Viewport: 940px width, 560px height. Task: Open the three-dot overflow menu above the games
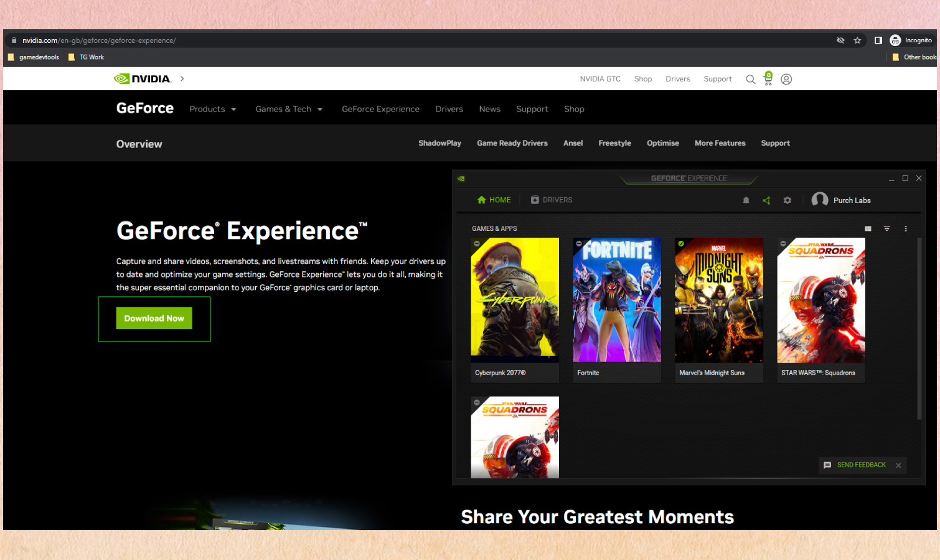point(906,228)
